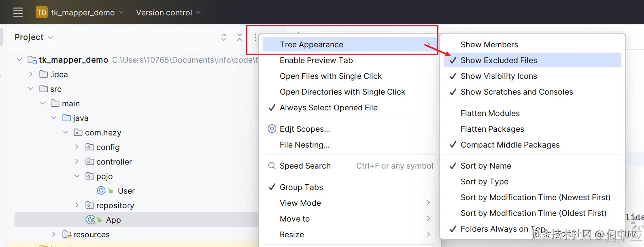Screen dimensions: 644x247
Task: Select the main folder icon
Action: 55,103
